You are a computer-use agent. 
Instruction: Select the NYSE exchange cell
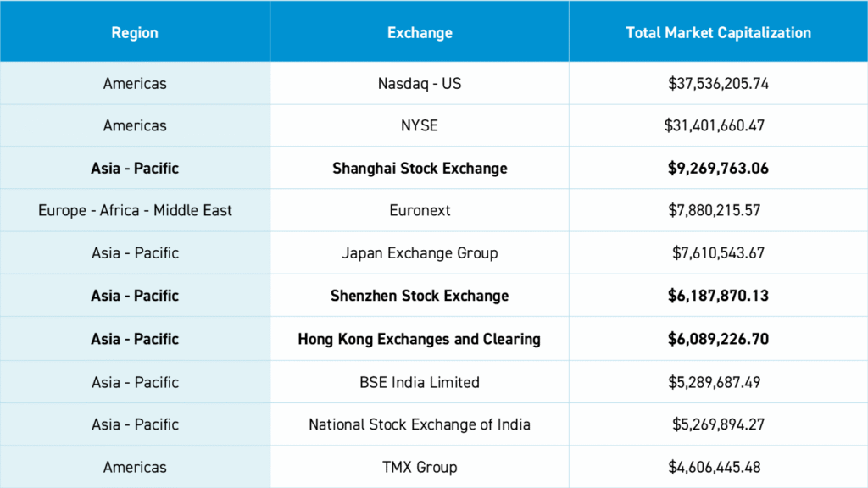tap(420, 125)
